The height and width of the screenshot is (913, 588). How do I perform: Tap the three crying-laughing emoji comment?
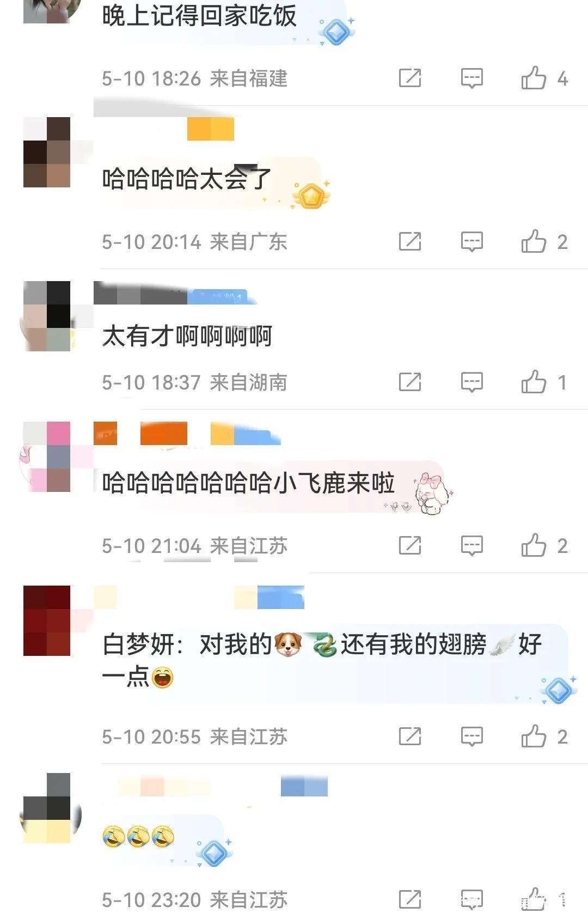click(138, 836)
